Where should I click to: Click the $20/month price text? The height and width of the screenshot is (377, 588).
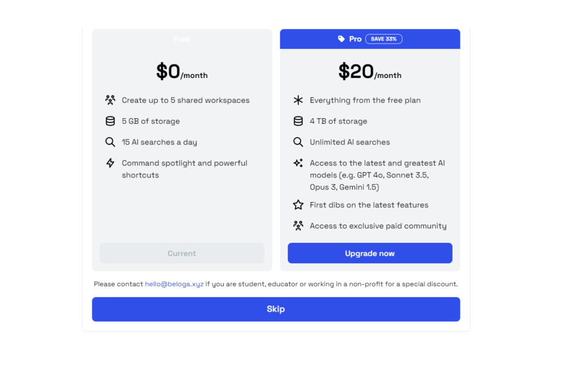370,72
